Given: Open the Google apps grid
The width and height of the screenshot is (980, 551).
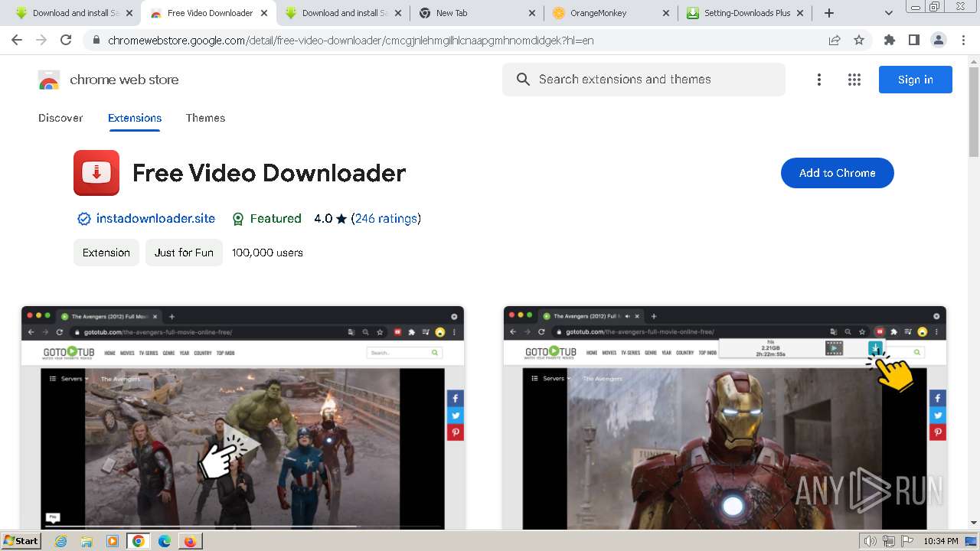Looking at the screenshot, I should pos(854,80).
